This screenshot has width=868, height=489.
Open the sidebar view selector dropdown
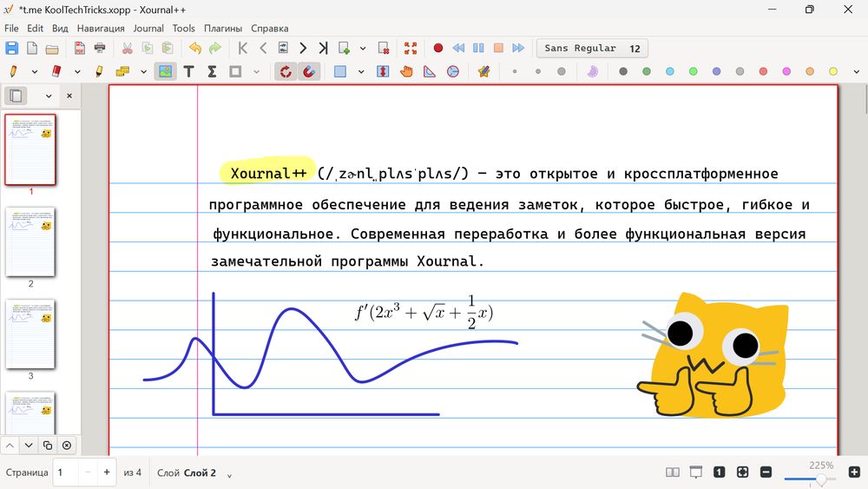pyautogui.click(x=49, y=96)
